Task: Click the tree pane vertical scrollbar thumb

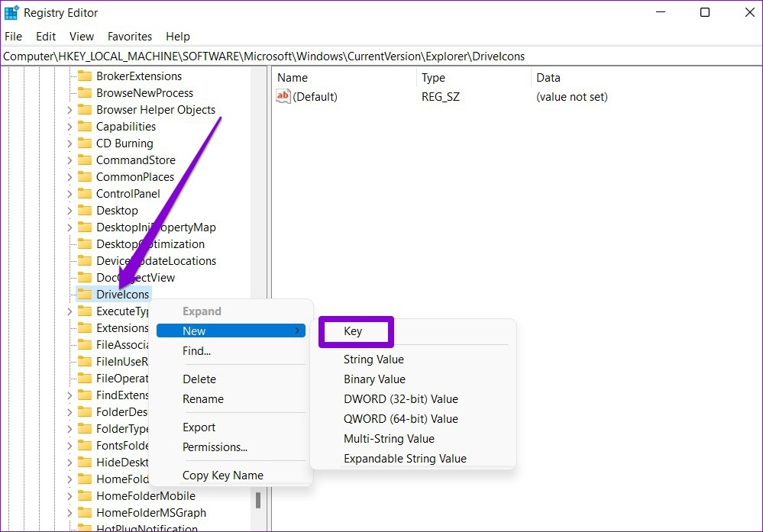Action: tap(258, 500)
